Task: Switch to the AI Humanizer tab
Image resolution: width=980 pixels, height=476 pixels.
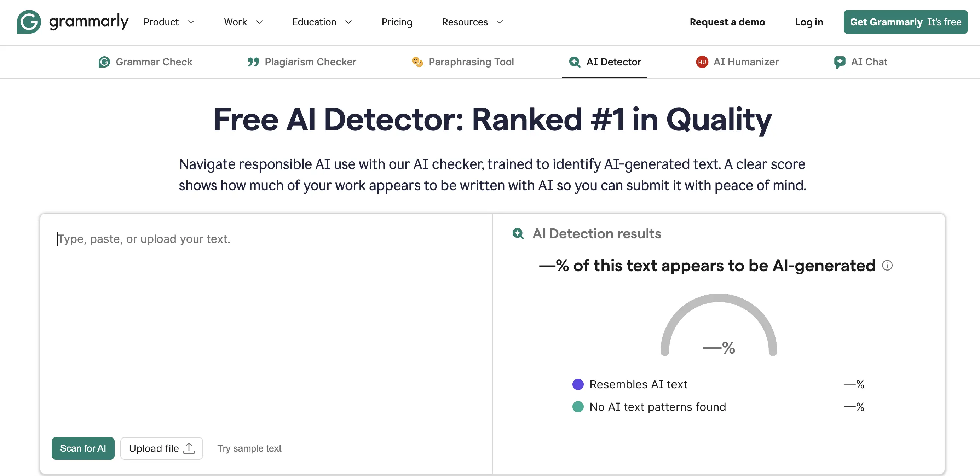Action: pos(737,62)
